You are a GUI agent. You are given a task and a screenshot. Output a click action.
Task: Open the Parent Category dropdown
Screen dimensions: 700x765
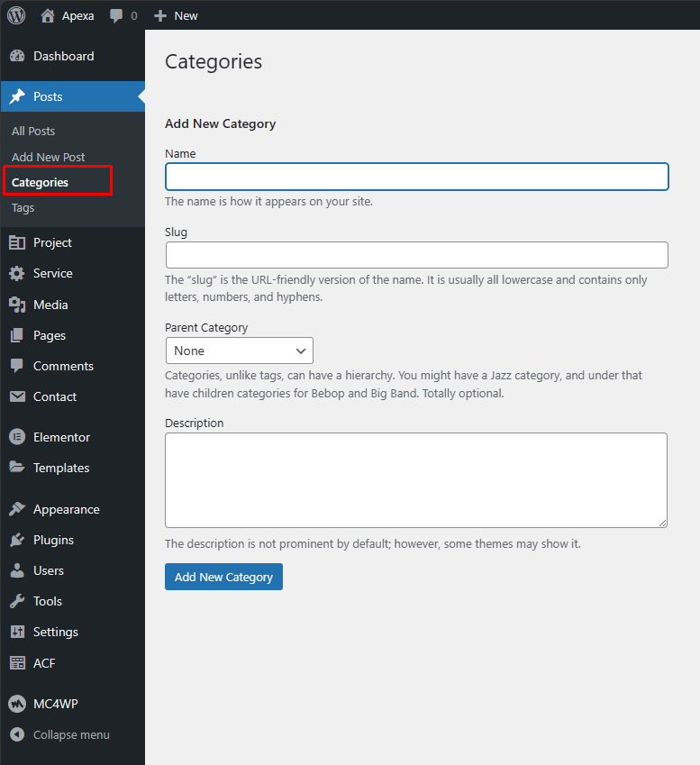(239, 351)
